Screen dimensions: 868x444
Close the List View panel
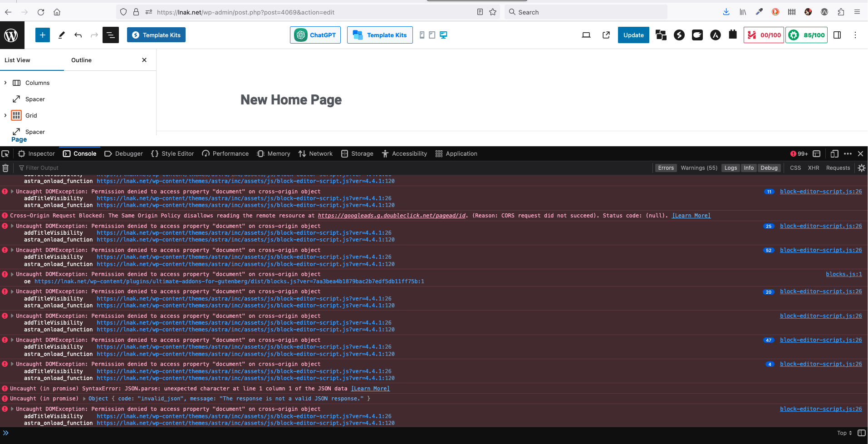point(144,60)
